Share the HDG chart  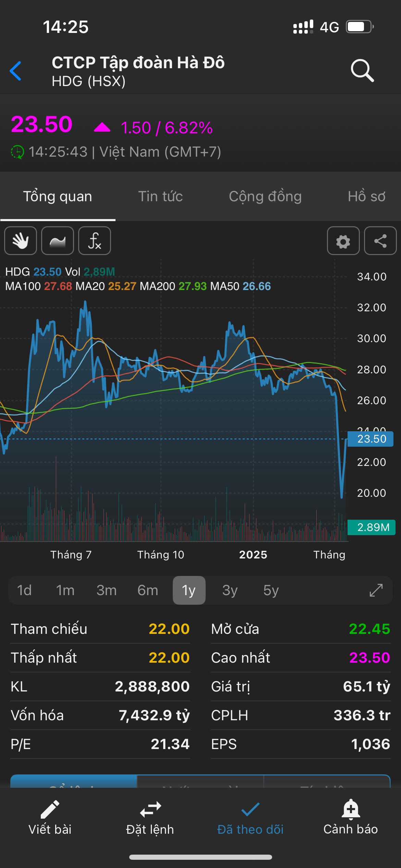[380, 241]
